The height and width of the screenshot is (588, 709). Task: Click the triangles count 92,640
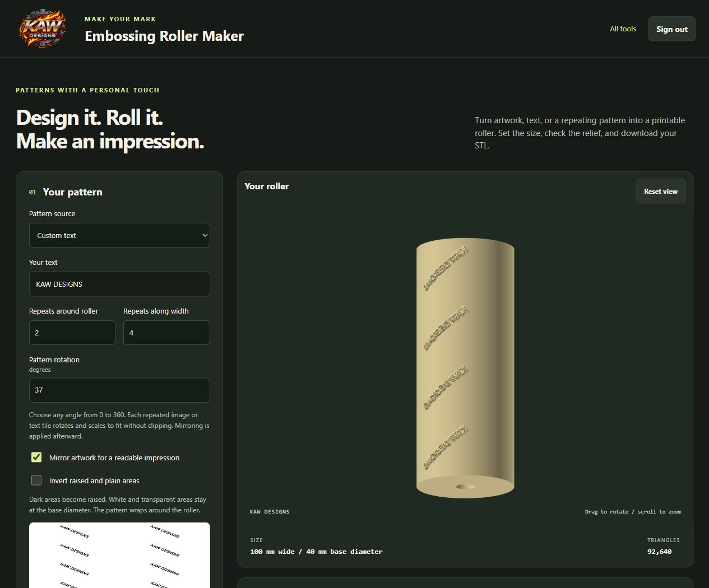coord(659,552)
